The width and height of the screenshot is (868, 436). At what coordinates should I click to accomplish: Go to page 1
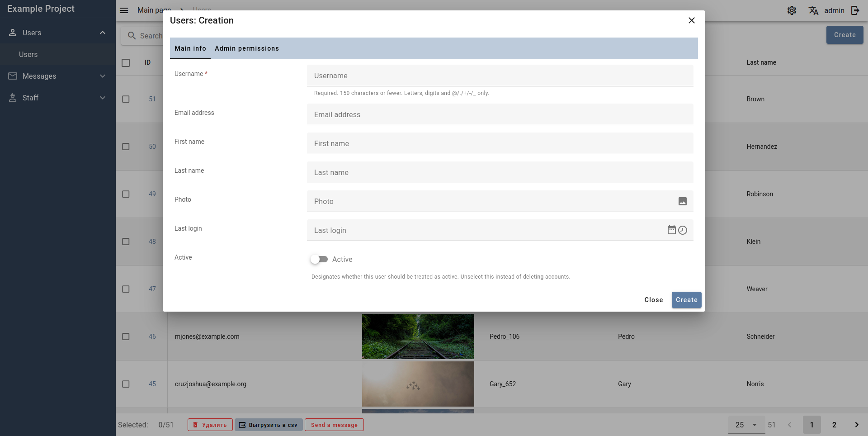(811, 425)
